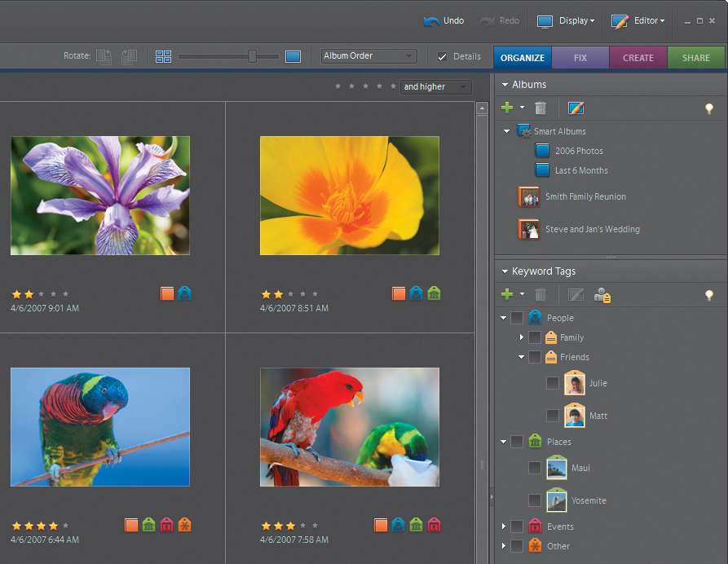Click green plus to create keyword tag
Viewport: 728px width, 564px height.
pos(507,294)
